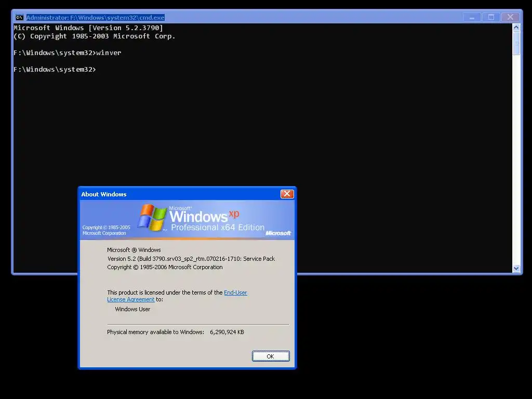Viewport: 532px width, 399px height.
Task: Click the empty F:\Windows\system32> prompt
Action: pos(55,70)
